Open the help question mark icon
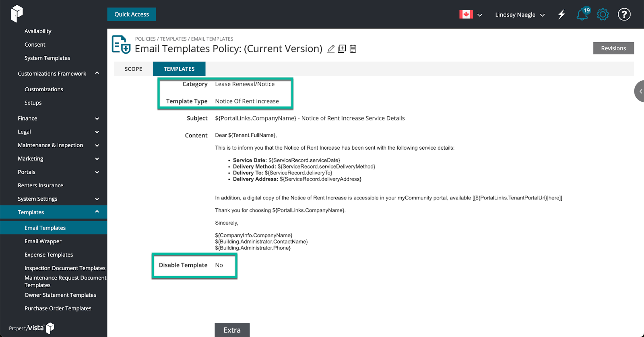This screenshot has height=337, width=644. click(x=624, y=14)
